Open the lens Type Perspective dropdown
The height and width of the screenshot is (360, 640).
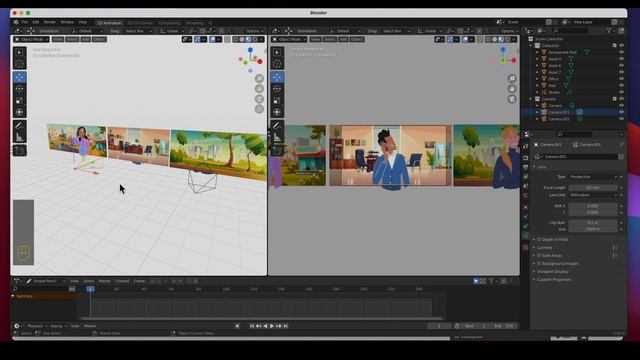point(593,177)
